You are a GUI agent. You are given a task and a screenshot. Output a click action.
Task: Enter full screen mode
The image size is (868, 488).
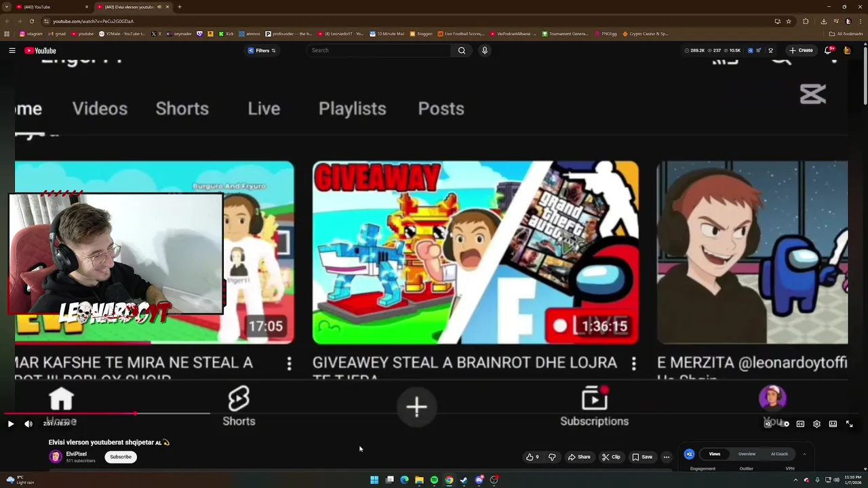coord(849,424)
